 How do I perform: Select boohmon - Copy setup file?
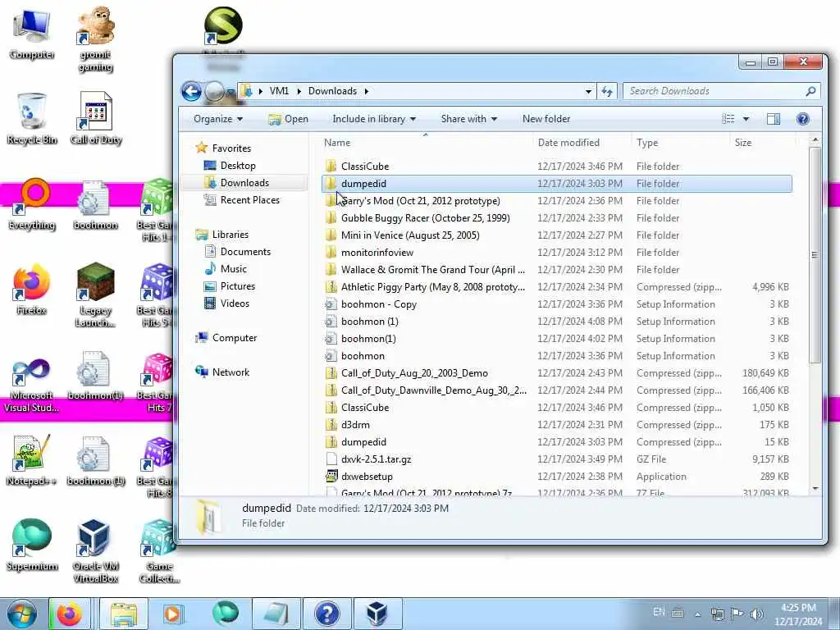coord(557,304)
